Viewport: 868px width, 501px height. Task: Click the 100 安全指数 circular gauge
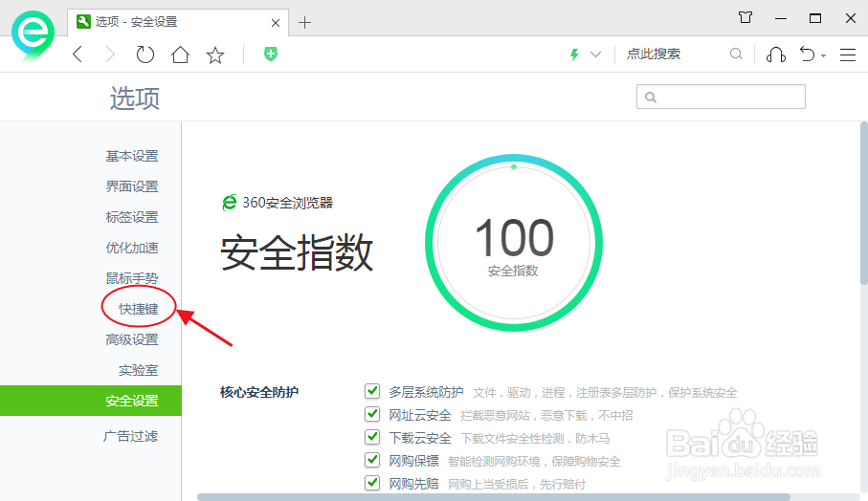coord(514,243)
